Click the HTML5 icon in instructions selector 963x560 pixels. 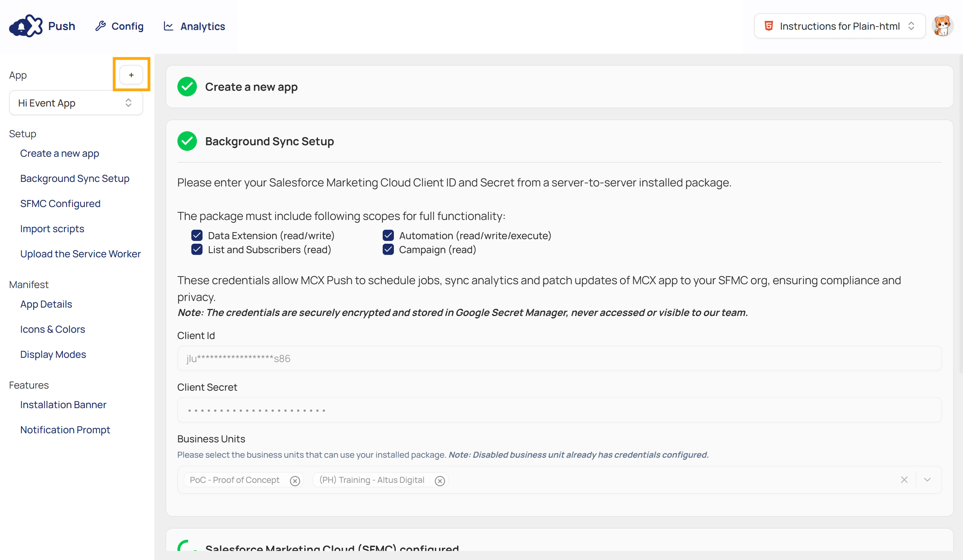(769, 26)
